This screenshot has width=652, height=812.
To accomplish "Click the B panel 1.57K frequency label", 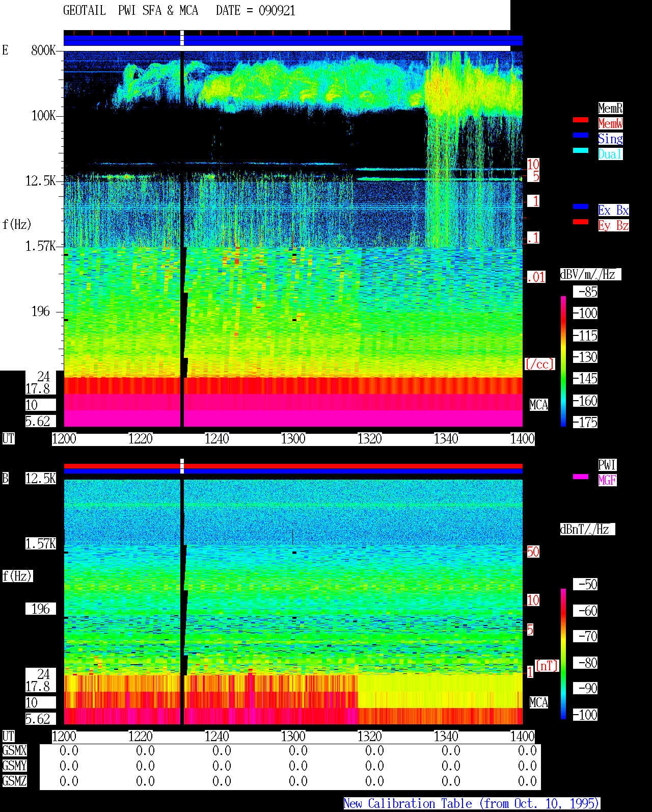I will click(x=41, y=543).
